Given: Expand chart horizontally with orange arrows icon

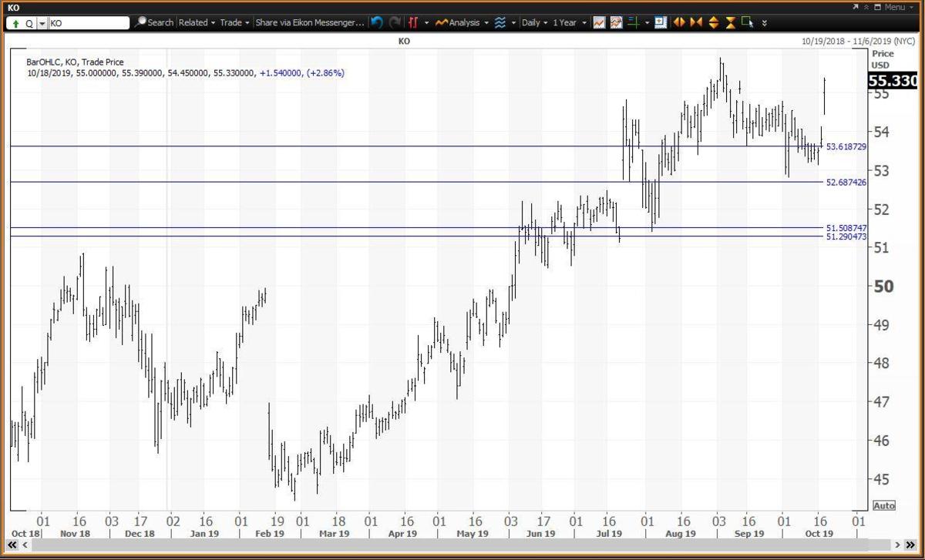Looking at the screenshot, I should 679,22.
